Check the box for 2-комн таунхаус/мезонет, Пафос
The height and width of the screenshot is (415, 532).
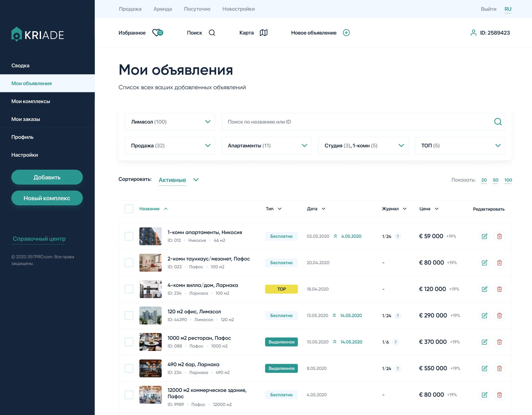[x=129, y=263]
